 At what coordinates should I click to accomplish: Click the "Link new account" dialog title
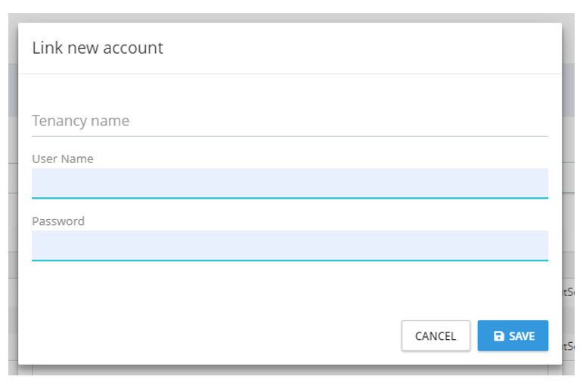point(98,48)
